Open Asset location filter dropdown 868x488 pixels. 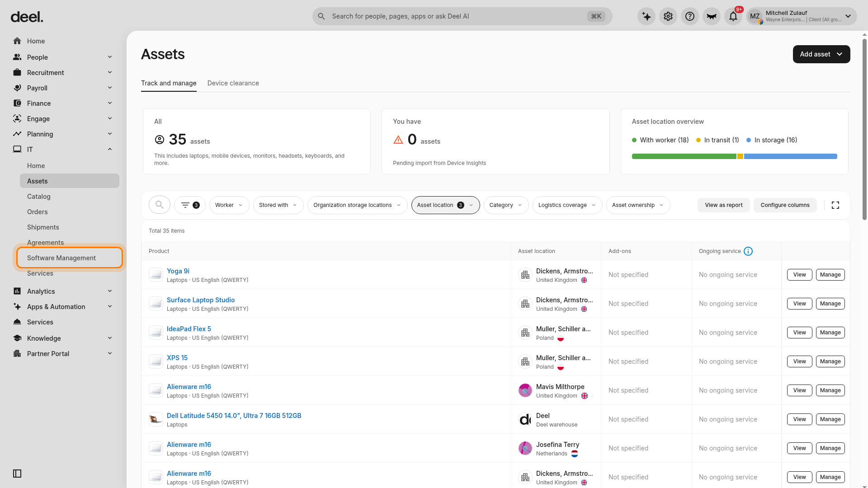click(445, 205)
